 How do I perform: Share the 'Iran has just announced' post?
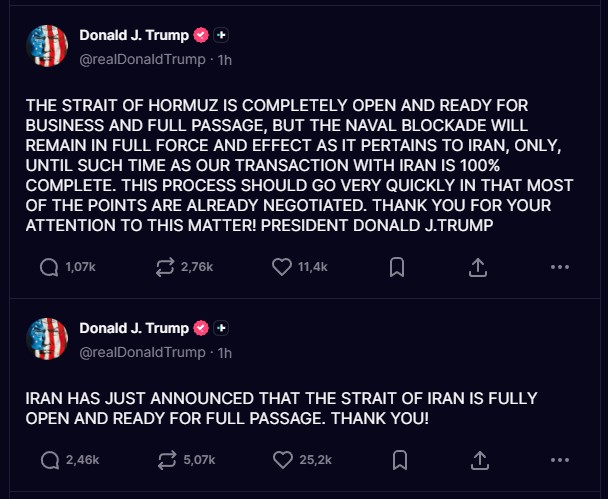[478, 460]
